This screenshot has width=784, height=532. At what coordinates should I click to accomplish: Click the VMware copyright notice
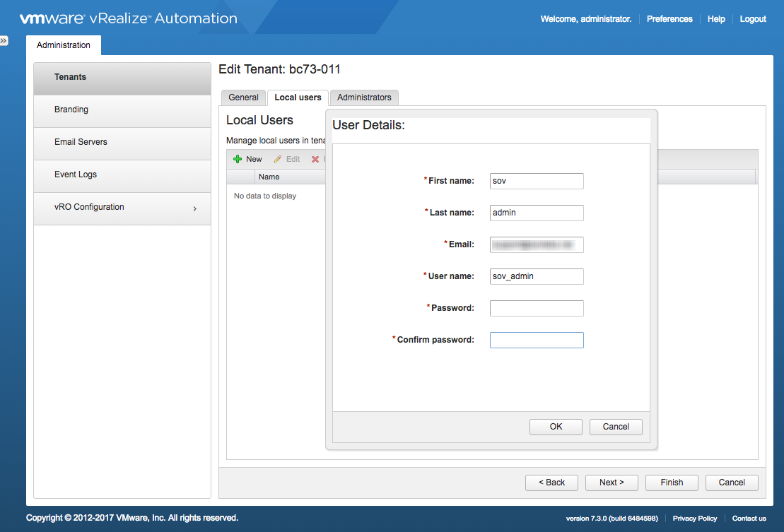tap(132, 518)
